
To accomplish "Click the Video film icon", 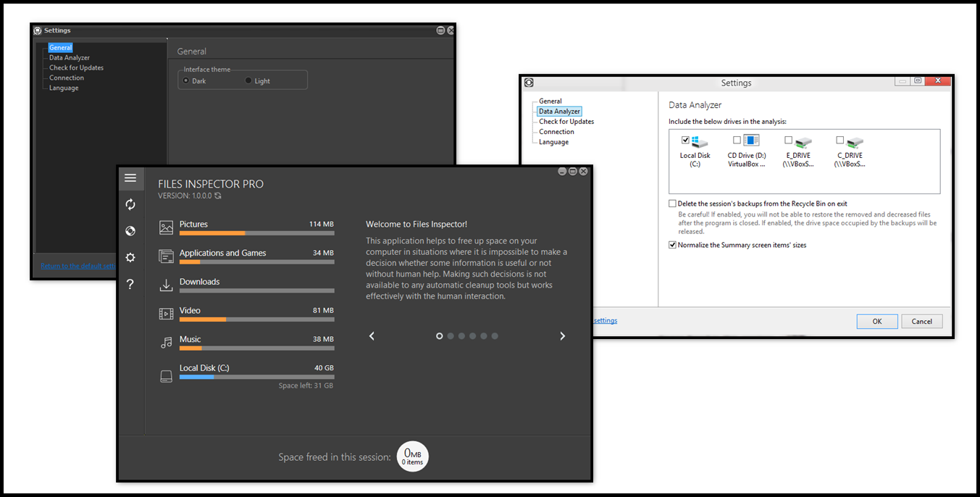I will pos(167,314).
